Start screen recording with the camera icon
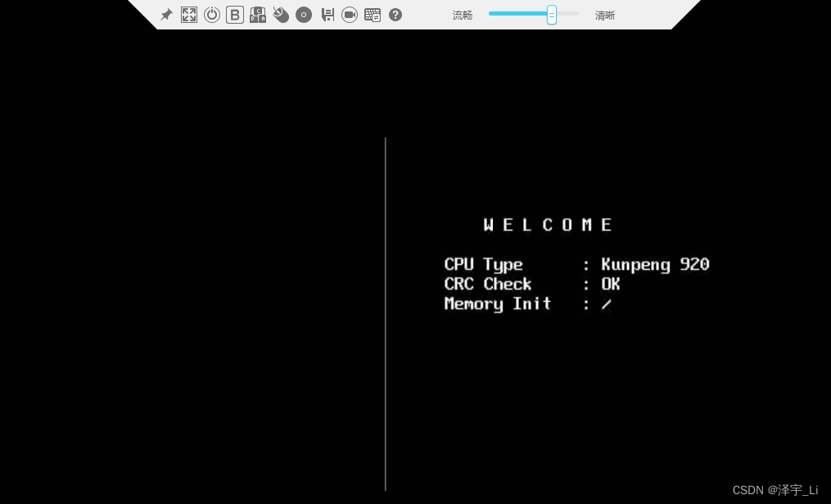The image size is (831, 504). [x=350, y=15]
